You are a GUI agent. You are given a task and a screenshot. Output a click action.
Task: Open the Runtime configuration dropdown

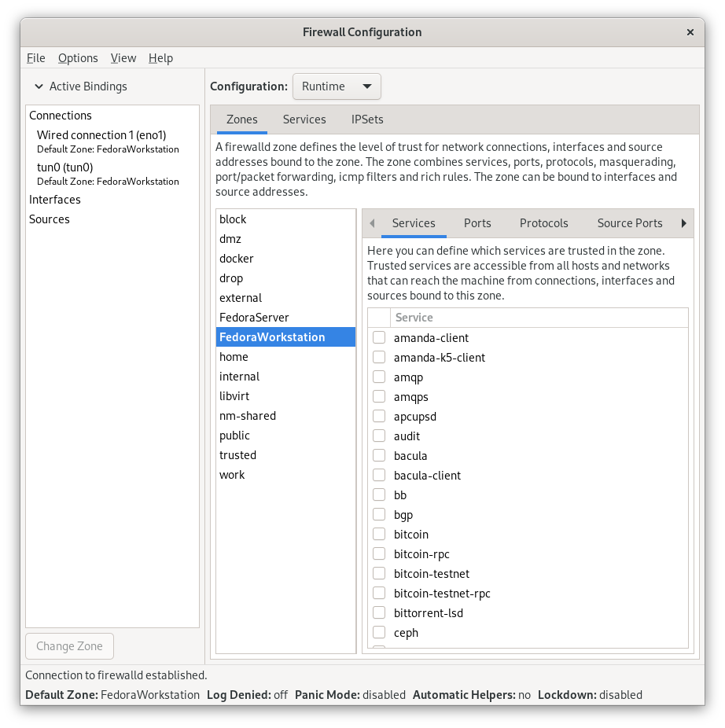coord(337,86)
